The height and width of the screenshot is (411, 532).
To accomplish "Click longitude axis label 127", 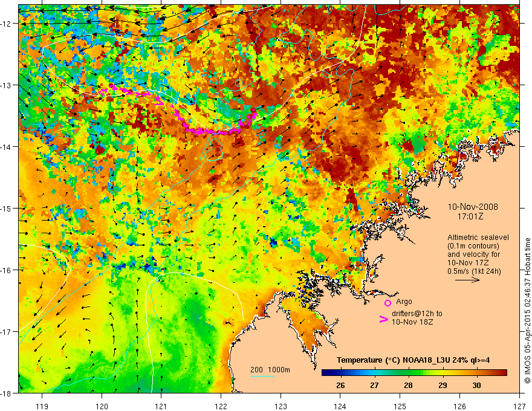I will 519,406.
